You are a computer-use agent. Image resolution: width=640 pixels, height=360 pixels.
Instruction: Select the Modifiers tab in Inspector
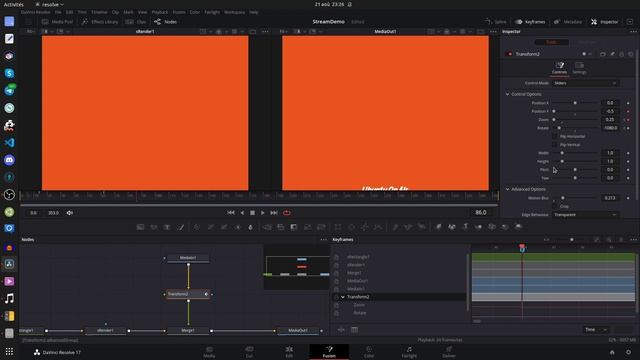587,42
